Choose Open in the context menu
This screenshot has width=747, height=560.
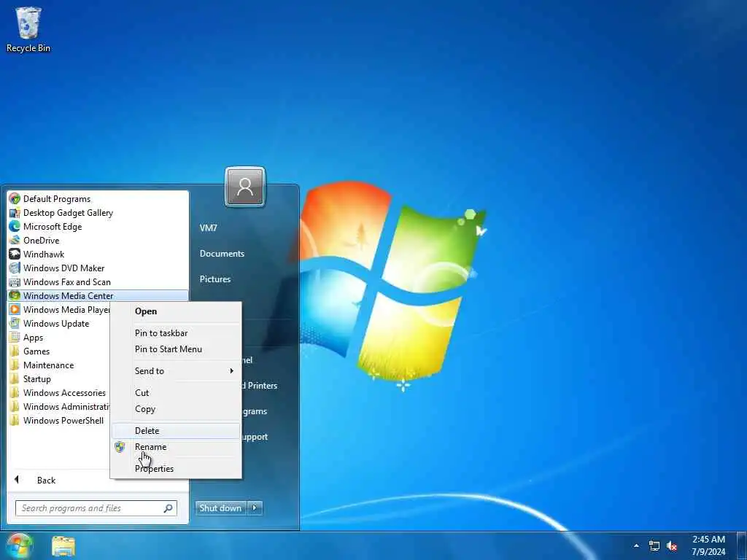(x=176, y=311)
